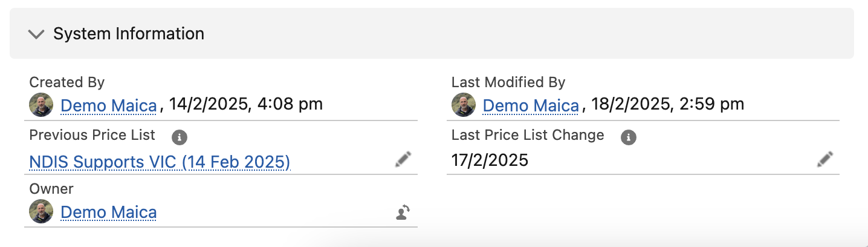Edit the Previous Price List field pencil

click(x=403, y=160)
